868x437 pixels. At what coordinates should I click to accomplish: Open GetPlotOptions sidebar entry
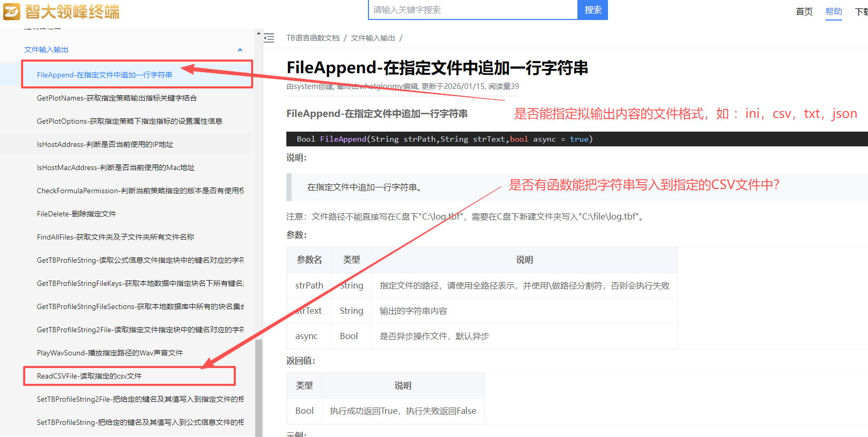(x=129, y=121)
